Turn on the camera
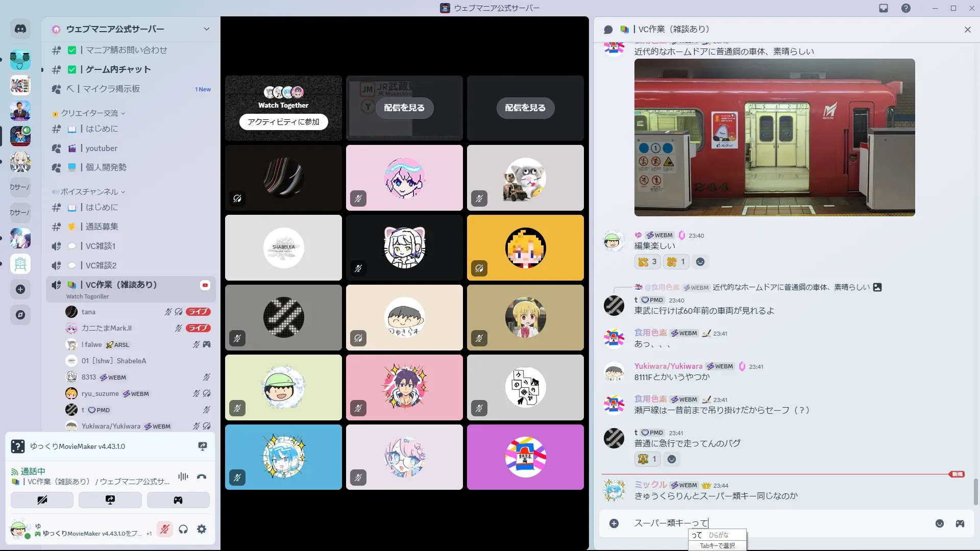The image size is (980, 551). pyautogui.click(x=42, y=500)
